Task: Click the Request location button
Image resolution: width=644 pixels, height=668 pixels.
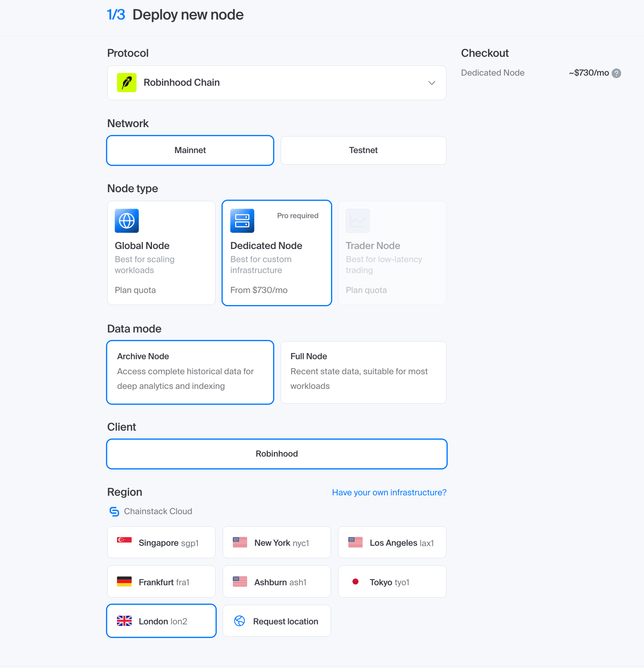Action: (x=277, y=621)
